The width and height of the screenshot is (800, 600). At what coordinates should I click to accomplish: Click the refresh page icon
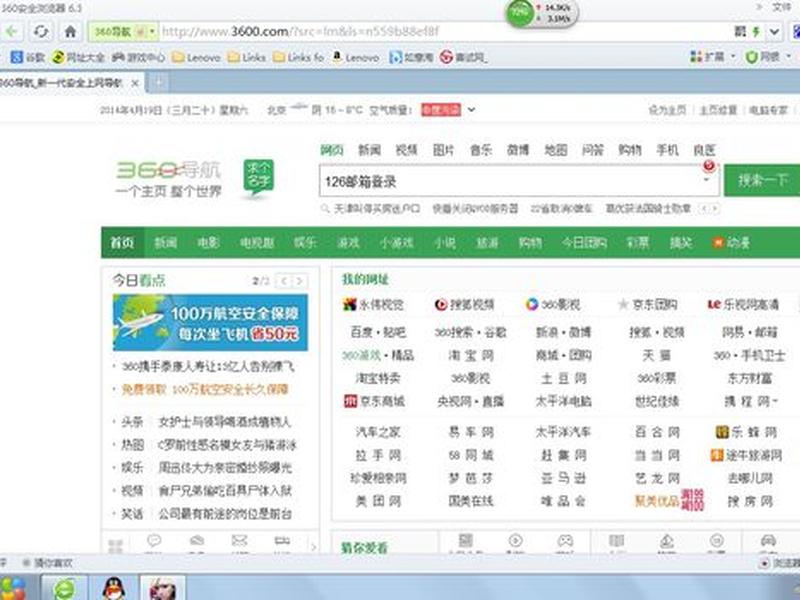point(41,32)
